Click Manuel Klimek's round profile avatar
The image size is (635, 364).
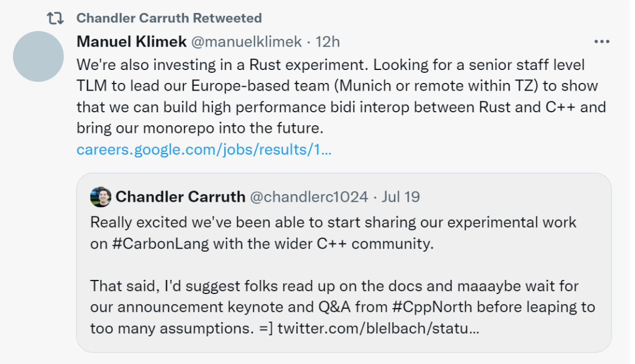coord(38,57)
